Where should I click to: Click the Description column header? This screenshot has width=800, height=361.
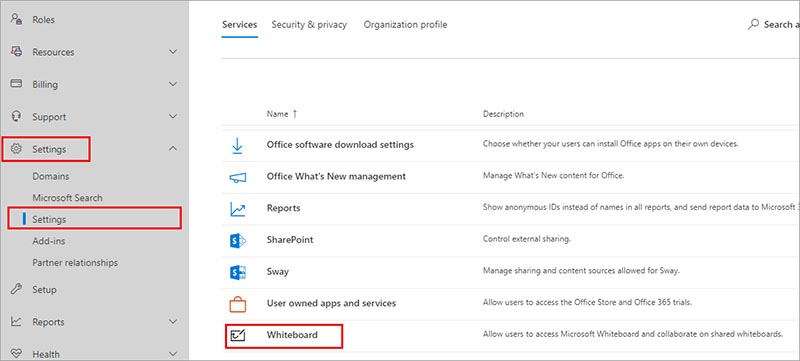pyautogui.click(x=503, y=114)
